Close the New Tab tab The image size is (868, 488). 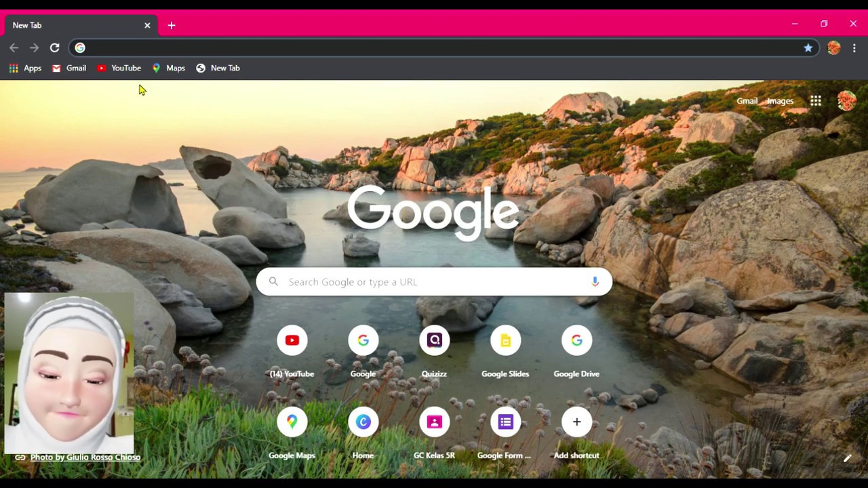pyautogui.click(x=147, y=25)
